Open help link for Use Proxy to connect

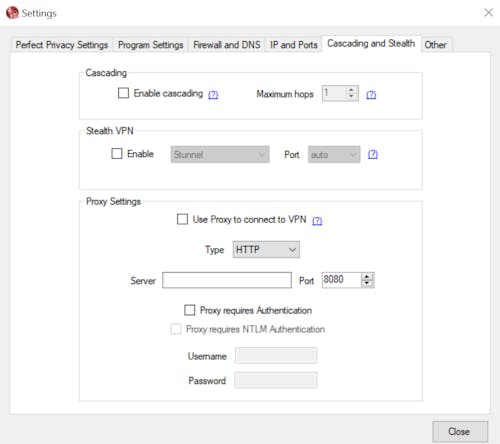(x=317, y=221)
